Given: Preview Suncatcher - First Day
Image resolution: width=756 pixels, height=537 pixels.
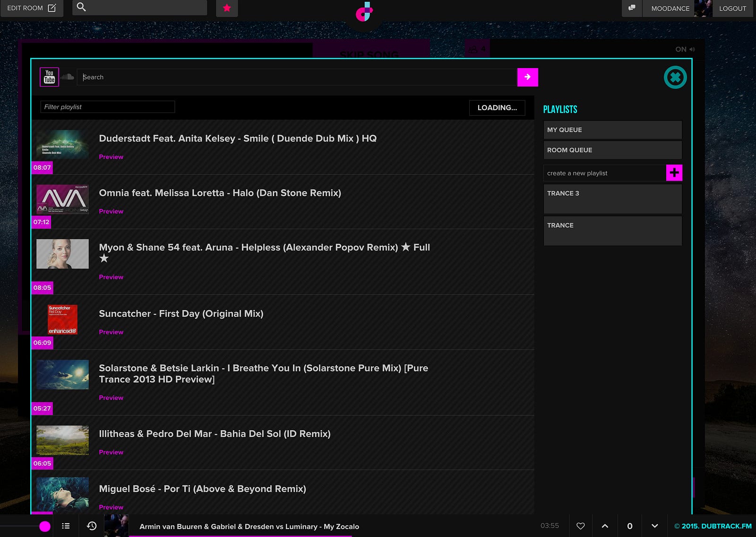Looking at the screenshot, I should (x=111, y=332).
